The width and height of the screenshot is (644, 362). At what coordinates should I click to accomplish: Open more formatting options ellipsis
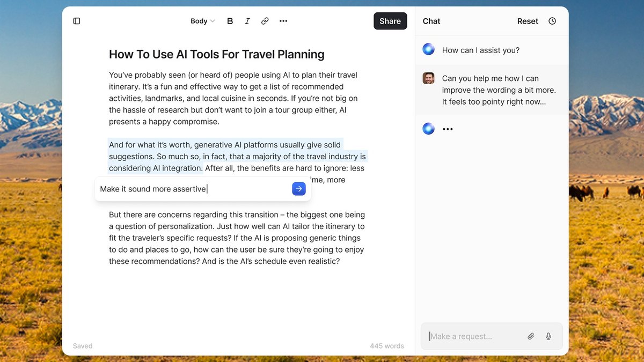283,21
